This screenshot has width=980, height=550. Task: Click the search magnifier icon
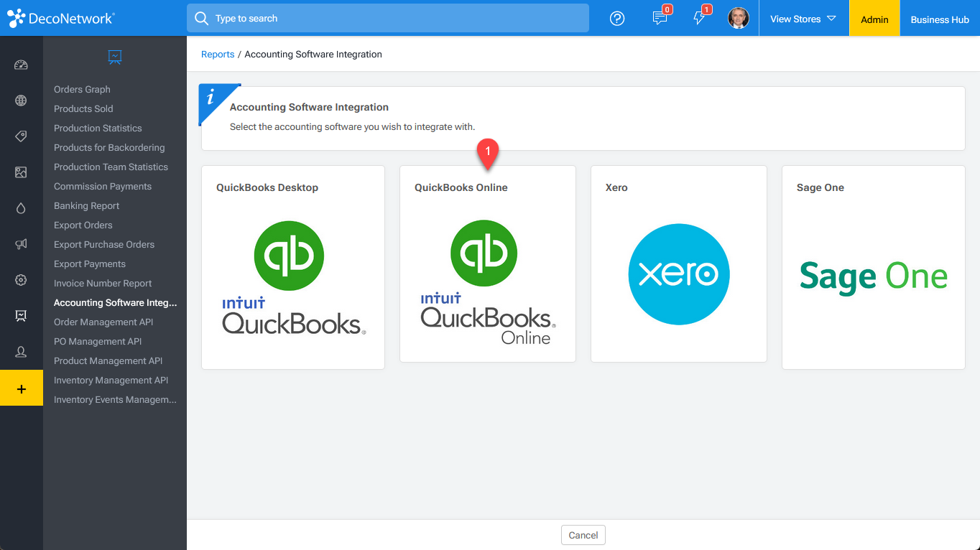202,18
